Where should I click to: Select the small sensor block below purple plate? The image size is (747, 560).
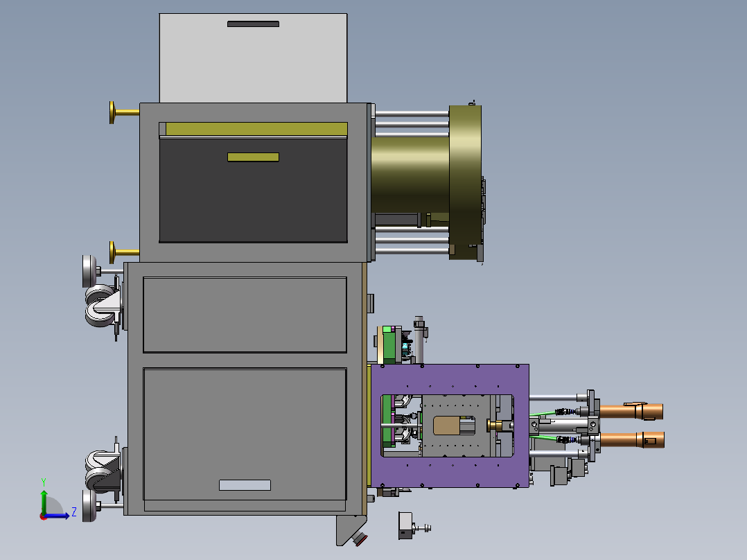pos(405,525)
